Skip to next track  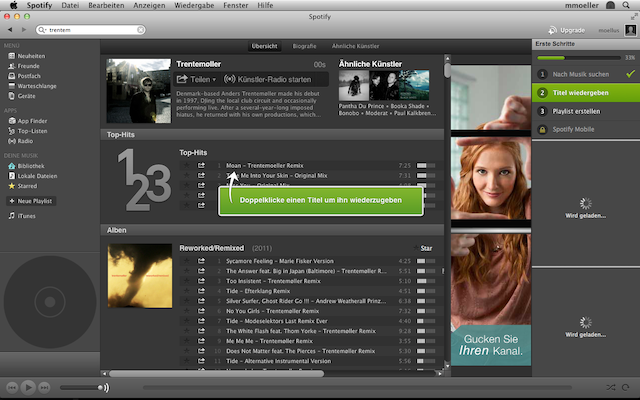pyautogui.click(x=44, y=387)
